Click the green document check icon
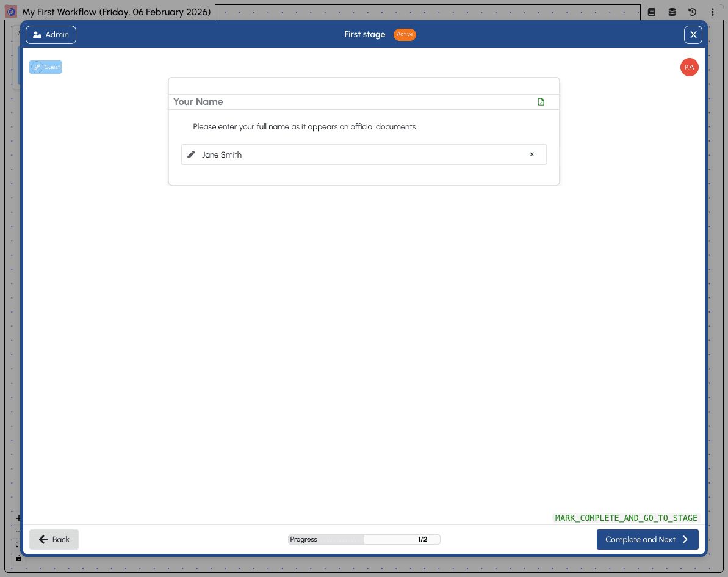 [541, 102]
